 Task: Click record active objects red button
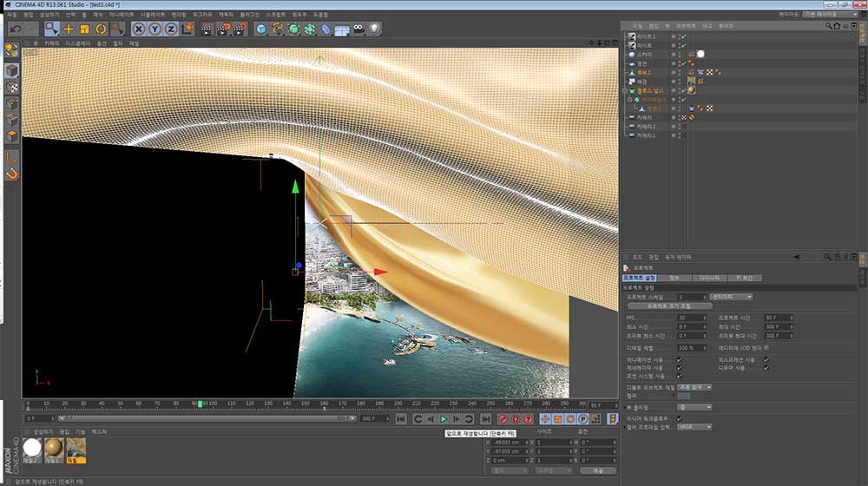503,419
